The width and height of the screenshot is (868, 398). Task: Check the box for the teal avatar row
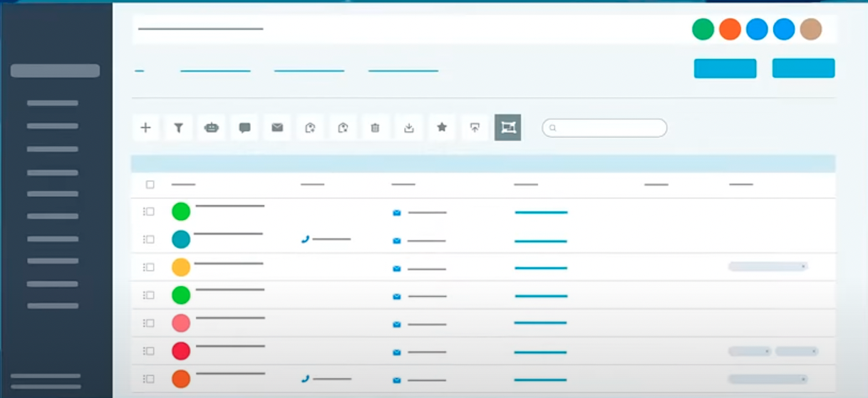point(150,239)
